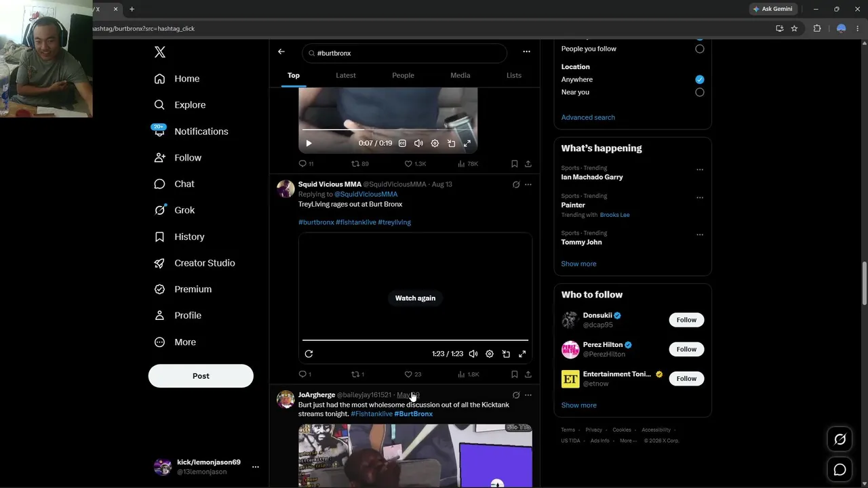Open Creator Studio from the sidebar
The image size is (868, 488).
[x=195, y=263]
